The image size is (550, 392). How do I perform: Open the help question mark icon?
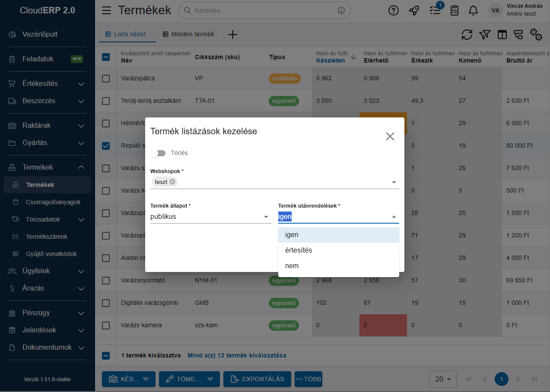[x=393, y=10]
